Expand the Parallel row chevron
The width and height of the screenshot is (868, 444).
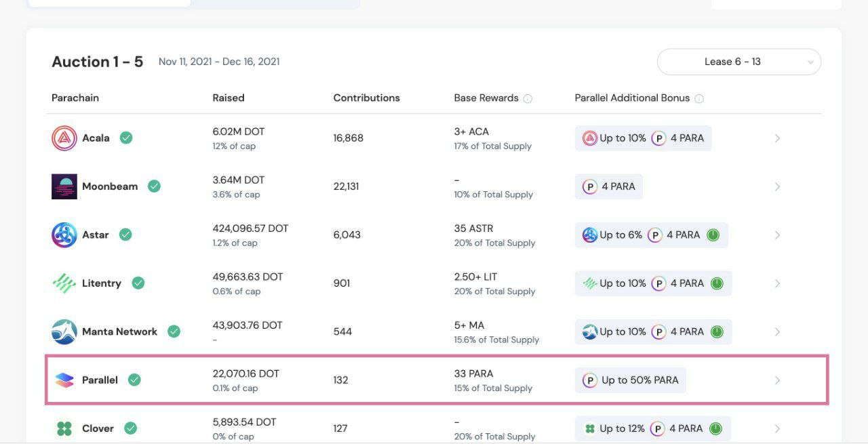tap(778, 380)
